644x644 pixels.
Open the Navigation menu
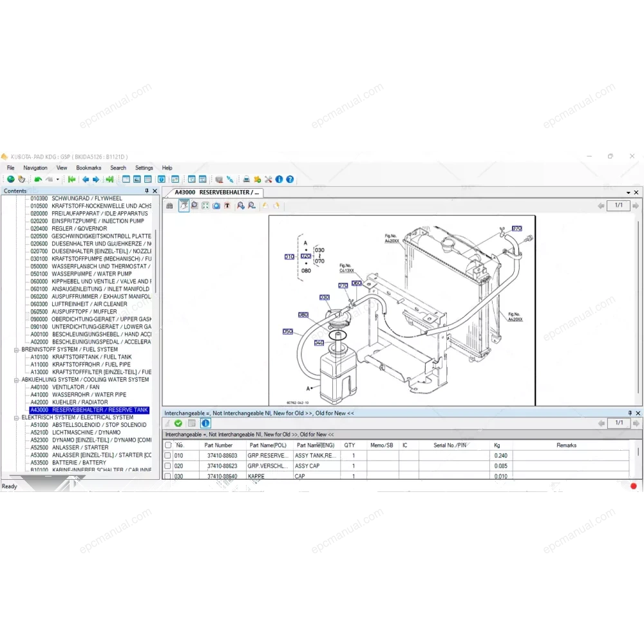click(x=35, y=167)
